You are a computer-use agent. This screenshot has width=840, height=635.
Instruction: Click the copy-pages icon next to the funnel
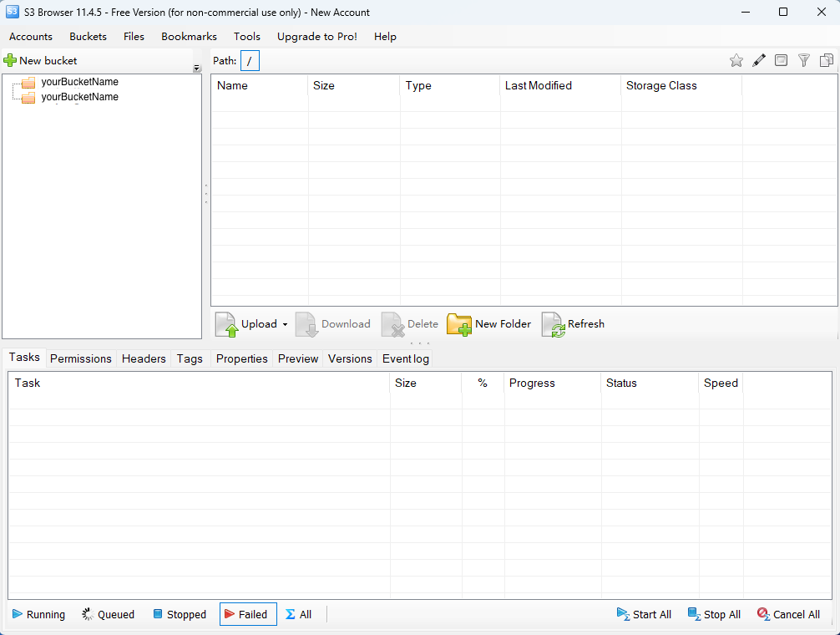826,60
